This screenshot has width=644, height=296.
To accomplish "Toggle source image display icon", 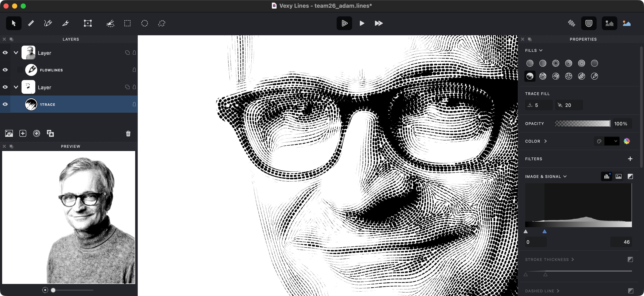I will point(627,23).
